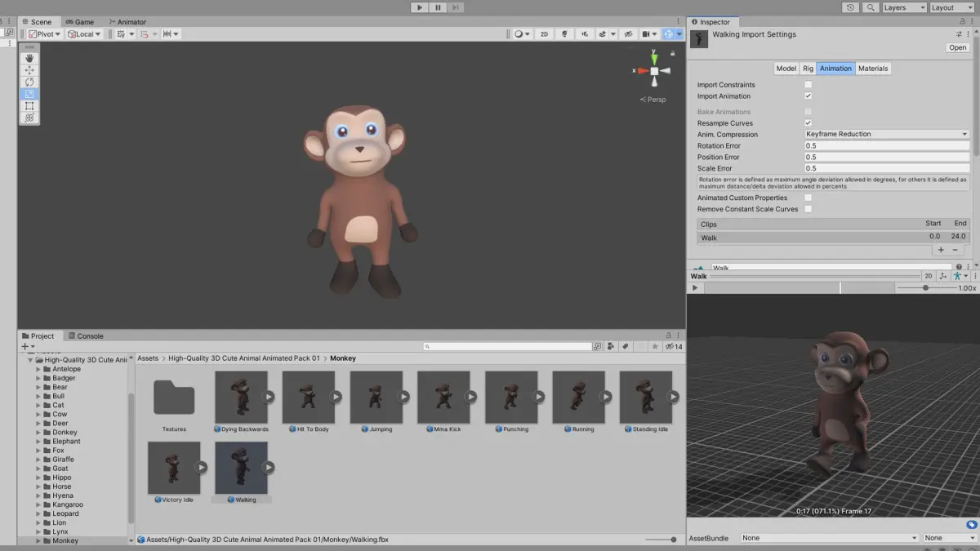The image size is (980, 551).
Task: Select the Move tool
Action: [x=29, y=70]
